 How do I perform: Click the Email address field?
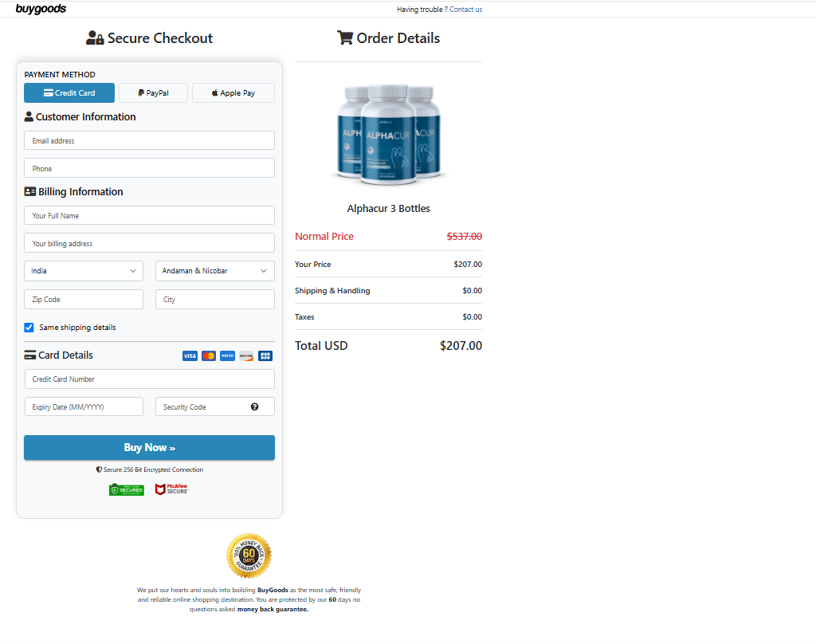[x=149, y=141]
